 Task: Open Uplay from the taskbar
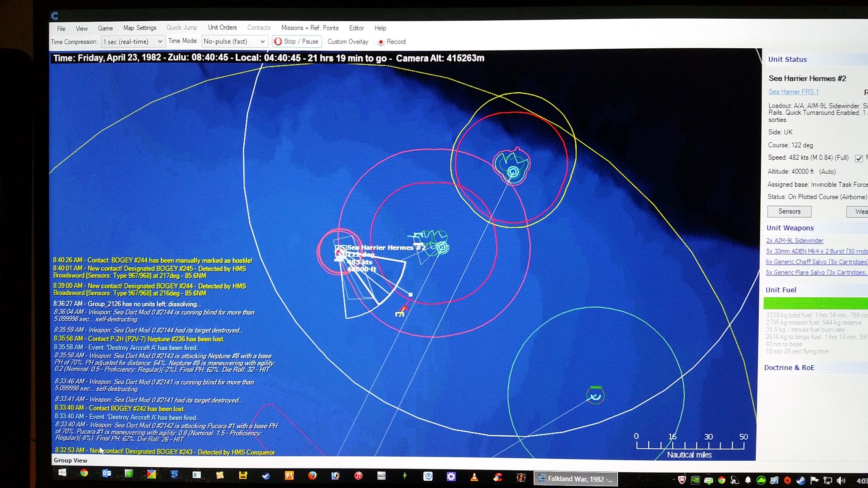coord(428,477)
